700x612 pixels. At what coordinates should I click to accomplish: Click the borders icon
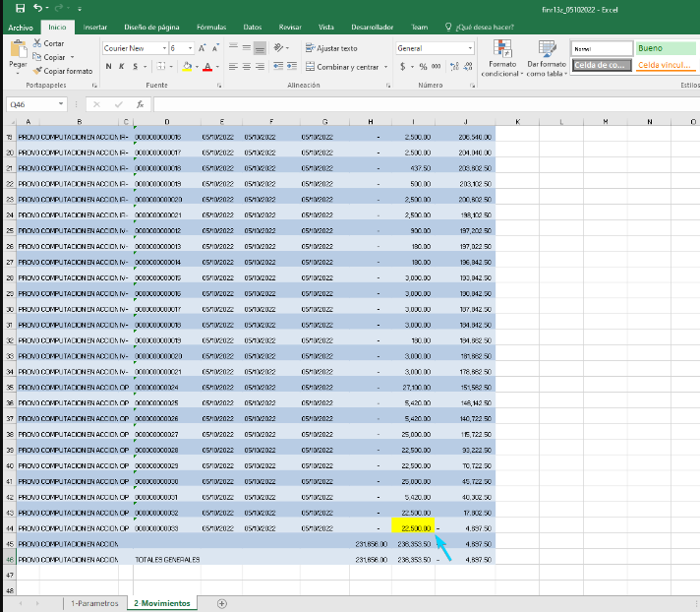[x=161, y=67]
